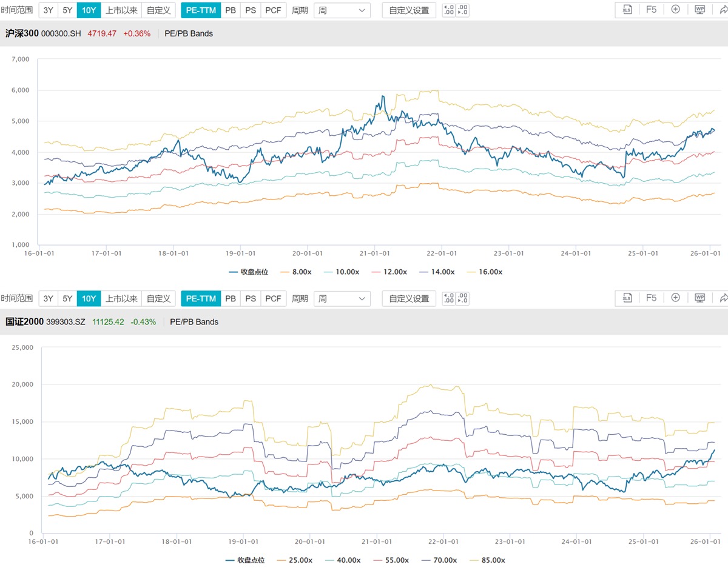Open the 周期 dropdown for 国证2000 chart
The height and width of the screenshot is (573, 728).
[342, 298]
